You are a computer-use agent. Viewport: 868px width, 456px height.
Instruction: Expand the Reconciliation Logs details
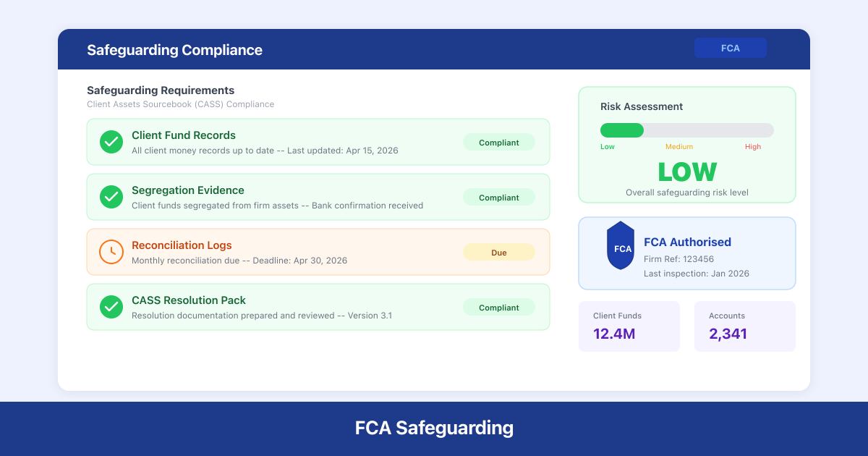click(318, 252)
